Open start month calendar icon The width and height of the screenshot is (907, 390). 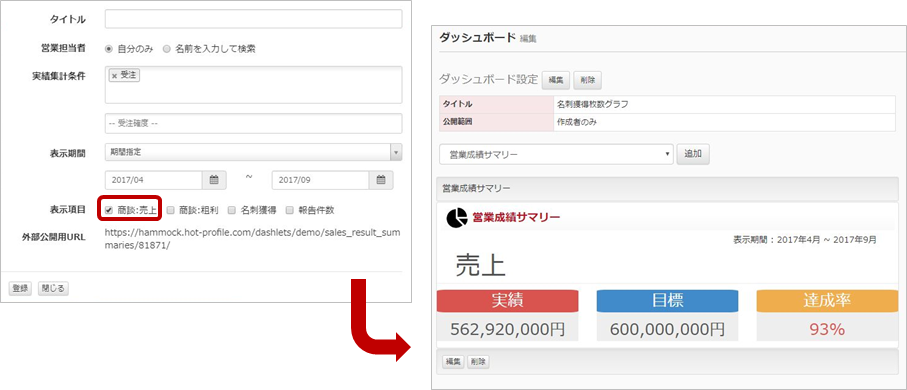pos(214,180)
